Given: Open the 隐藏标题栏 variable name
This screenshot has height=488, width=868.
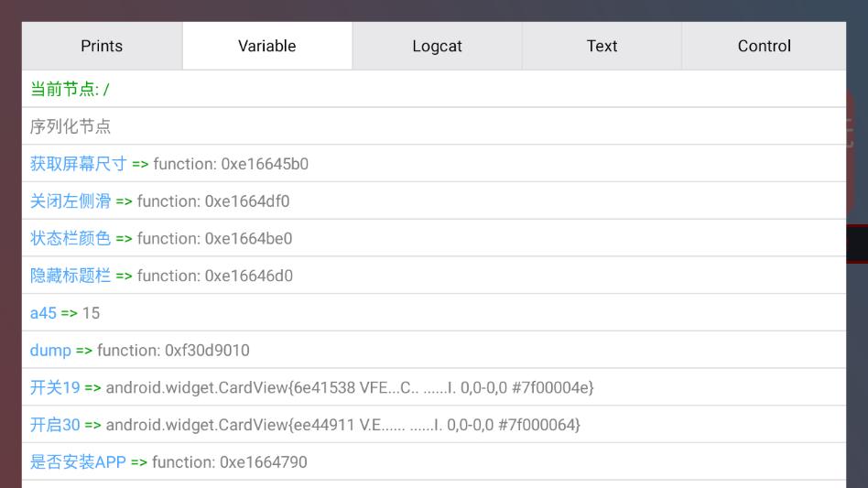Looking at the screenshot, I should [x=70, y=276].
